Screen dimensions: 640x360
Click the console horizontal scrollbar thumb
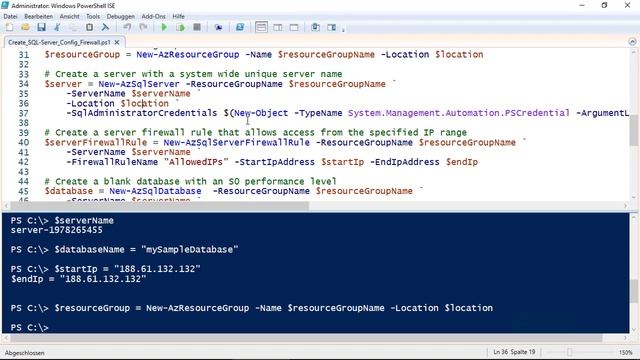point(306,338)
